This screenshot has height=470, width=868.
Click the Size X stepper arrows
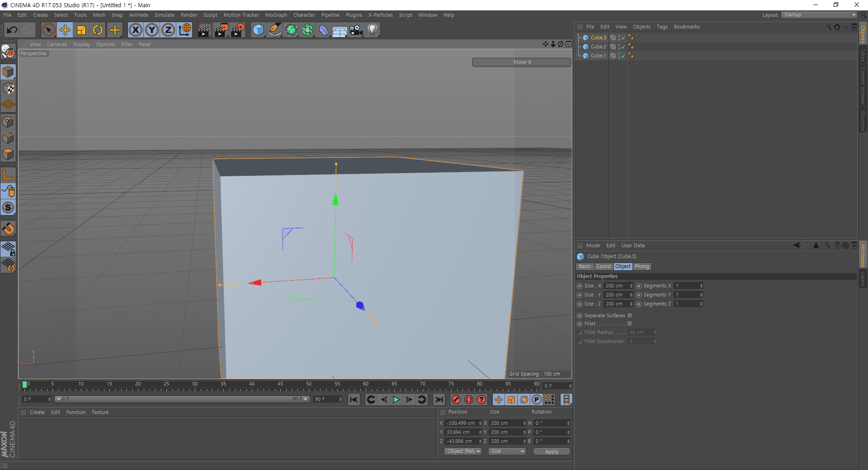(631, 286)
